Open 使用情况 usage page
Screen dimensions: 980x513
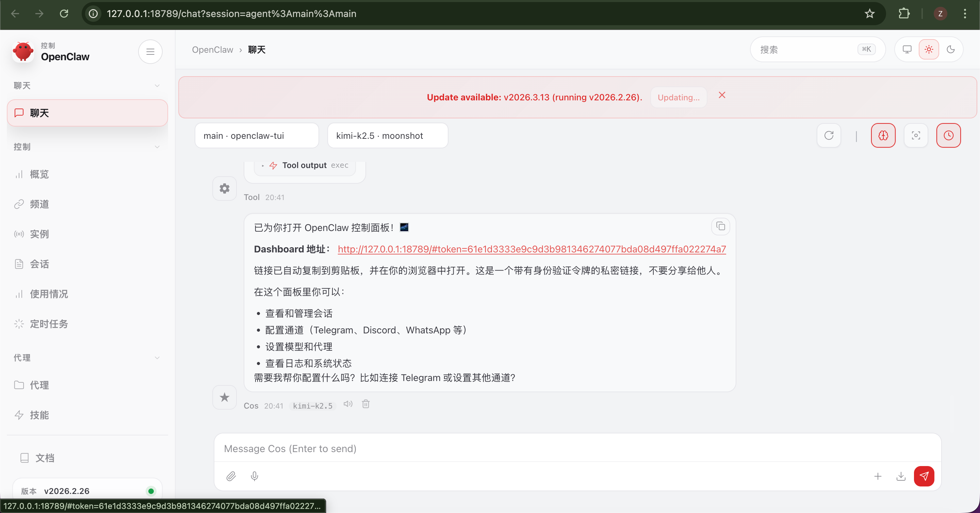pos(87,294)
